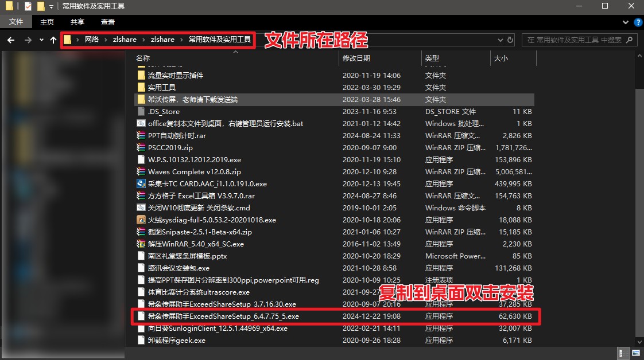Navigate up one folder level

(x=53, y=40)
